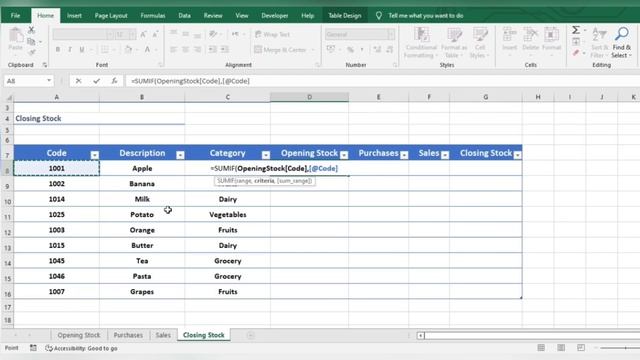Click the Paste clipboard icon
This screenshot has width=640, height=360.
(x=16, y=36)
